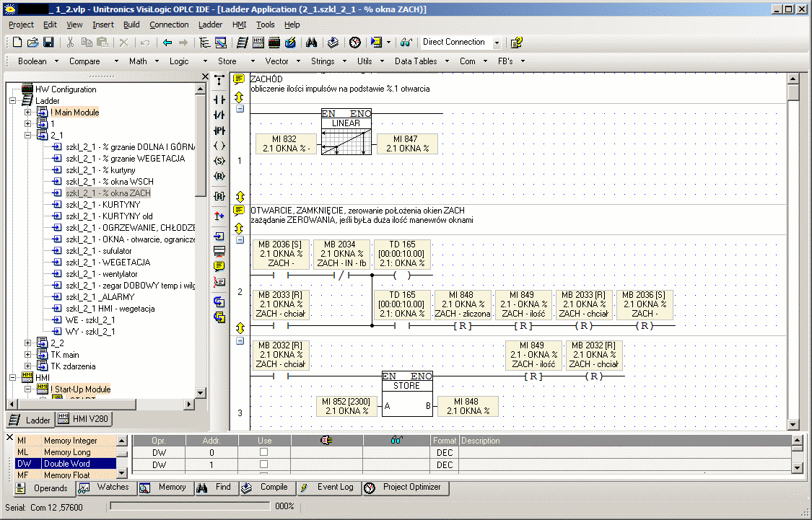Open the Project menu

[x=21, y=25]
